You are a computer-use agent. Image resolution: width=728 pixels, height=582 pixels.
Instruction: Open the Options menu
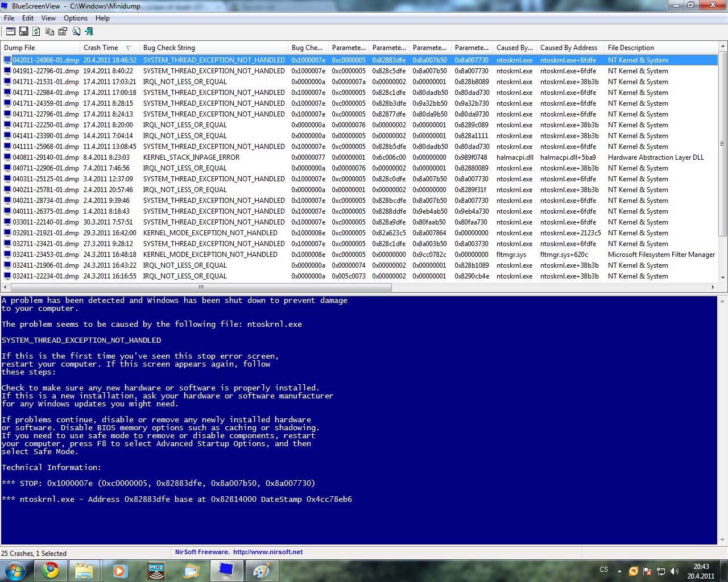[76, 18]
